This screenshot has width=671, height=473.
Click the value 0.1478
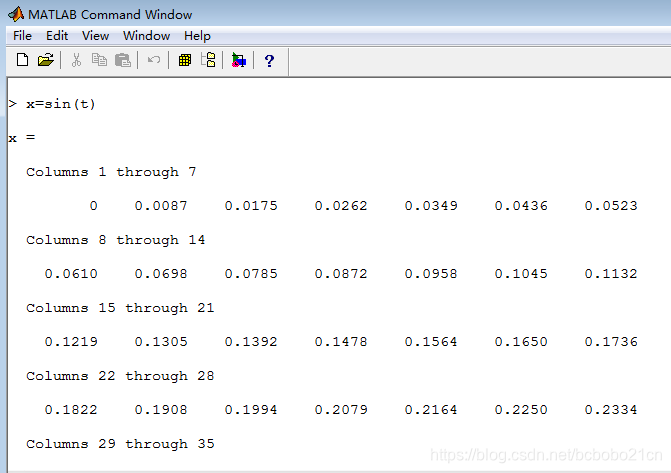(x=341, y=342)
